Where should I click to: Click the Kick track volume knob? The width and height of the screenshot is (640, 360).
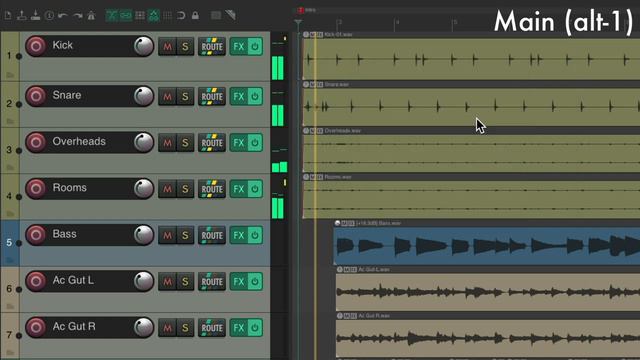click(x=143, y=46)
